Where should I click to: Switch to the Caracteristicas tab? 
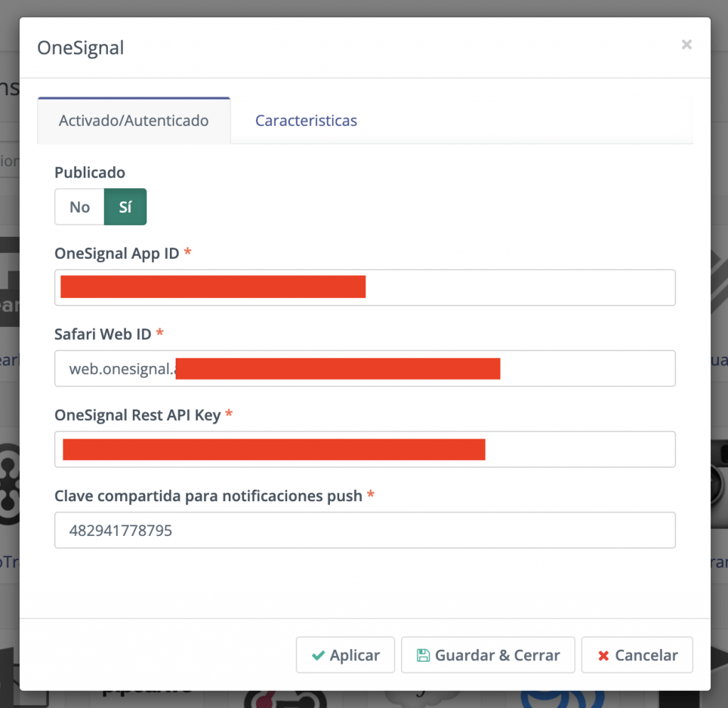point(306,121)
